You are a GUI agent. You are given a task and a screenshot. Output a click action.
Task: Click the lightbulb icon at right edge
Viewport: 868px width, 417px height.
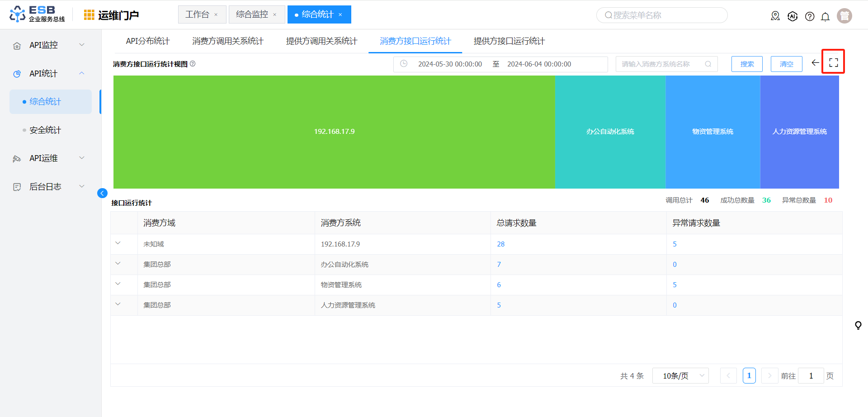click(858, 325)
